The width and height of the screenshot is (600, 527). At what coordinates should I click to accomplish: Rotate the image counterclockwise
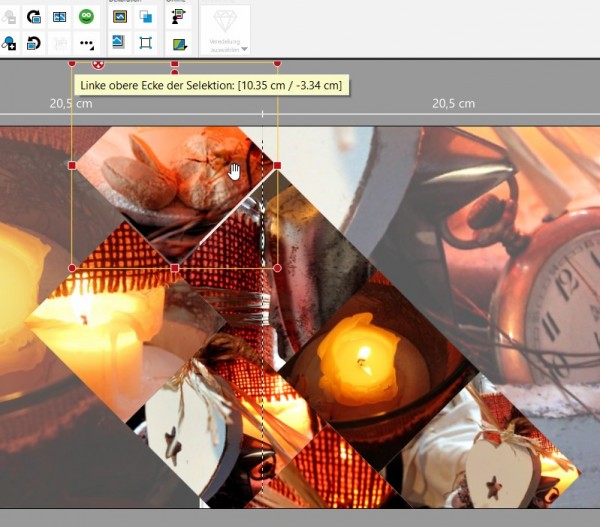[33, 43]
